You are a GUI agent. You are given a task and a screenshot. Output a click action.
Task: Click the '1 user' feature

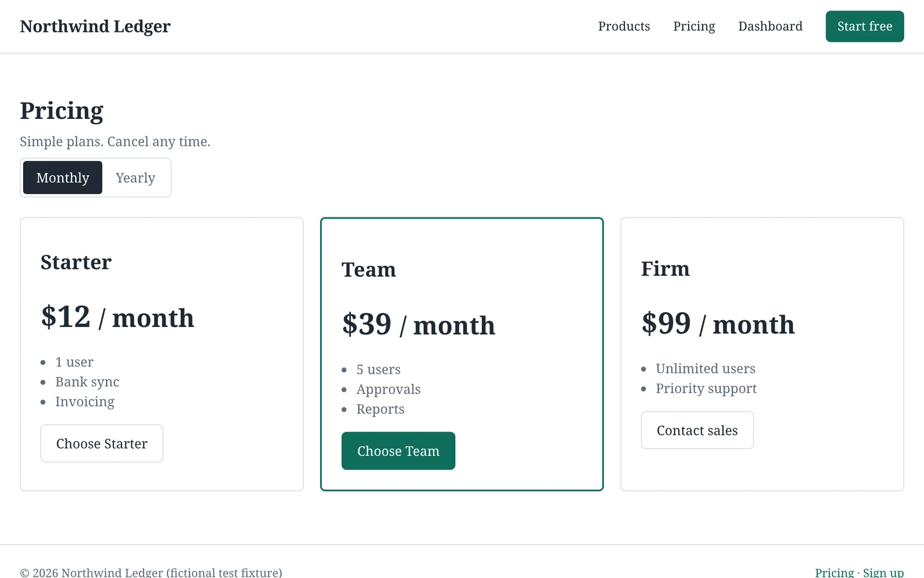(74, 362)
